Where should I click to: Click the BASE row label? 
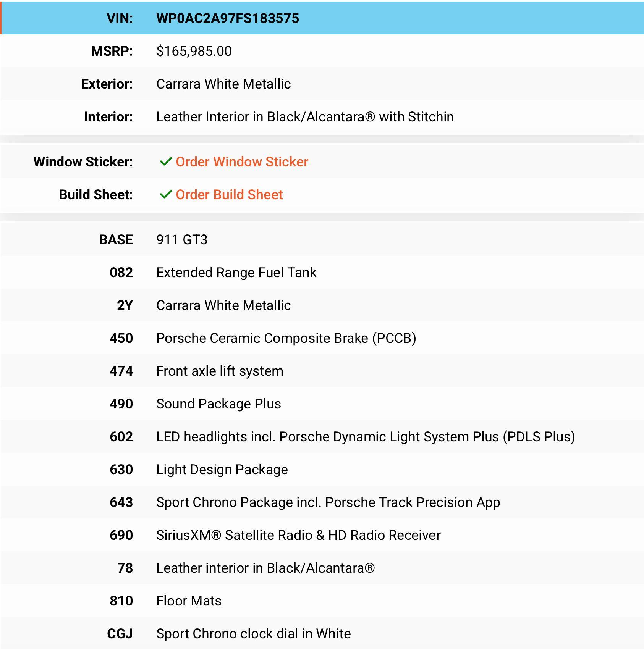(116, 240)
